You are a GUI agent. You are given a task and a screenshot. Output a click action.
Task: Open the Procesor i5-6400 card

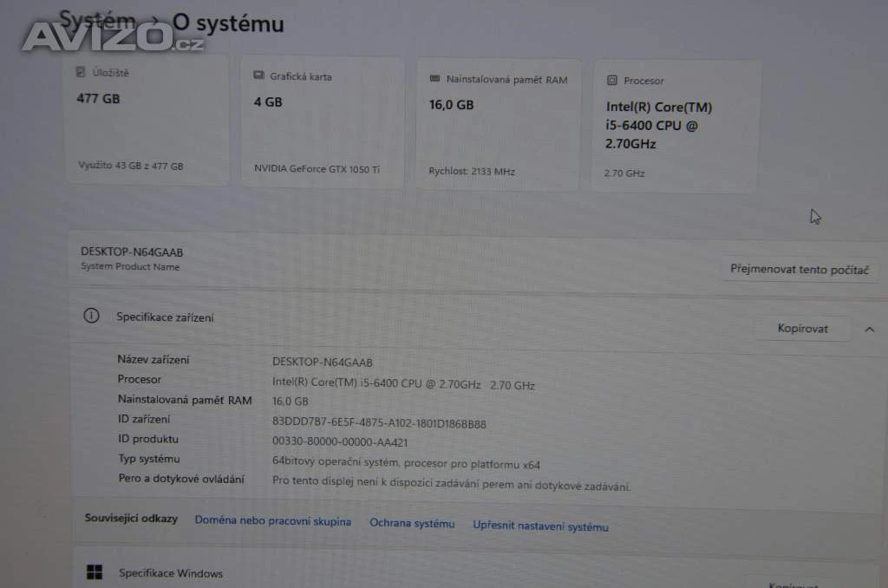pos(675,127)
